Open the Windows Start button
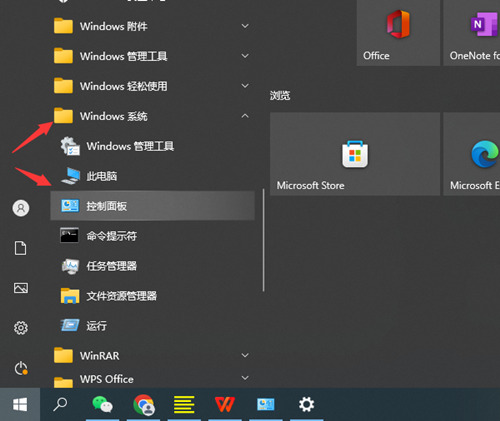500x421 pixels. 20,405
